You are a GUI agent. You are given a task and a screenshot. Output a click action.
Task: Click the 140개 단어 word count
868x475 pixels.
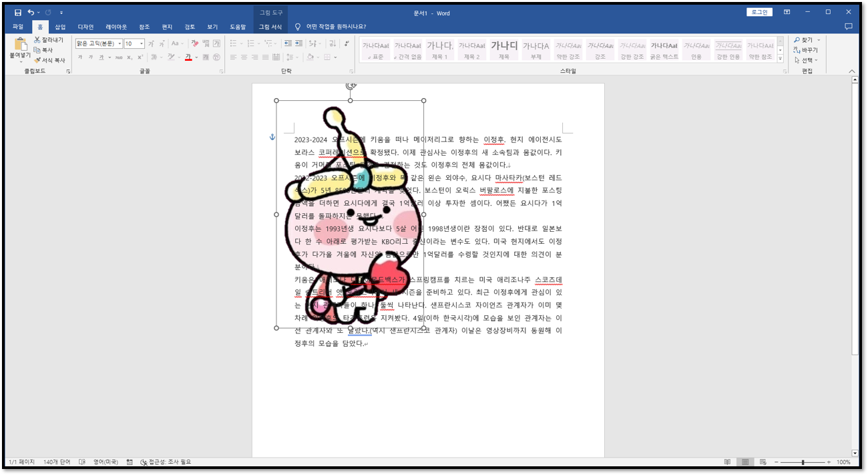point(57,462)
